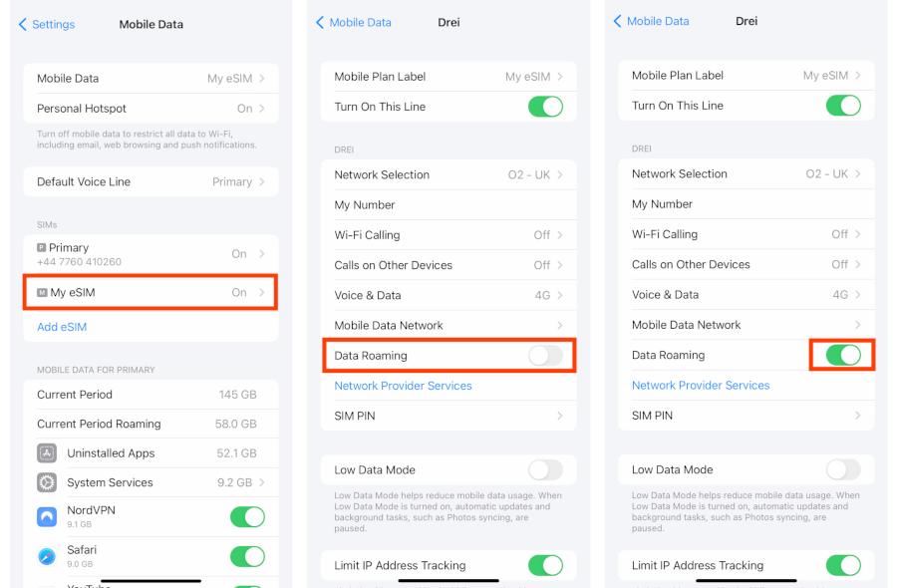This screenshot has height=588, width=897.
Task: Select the Primary SIM with +44 number
Action: 149,254
